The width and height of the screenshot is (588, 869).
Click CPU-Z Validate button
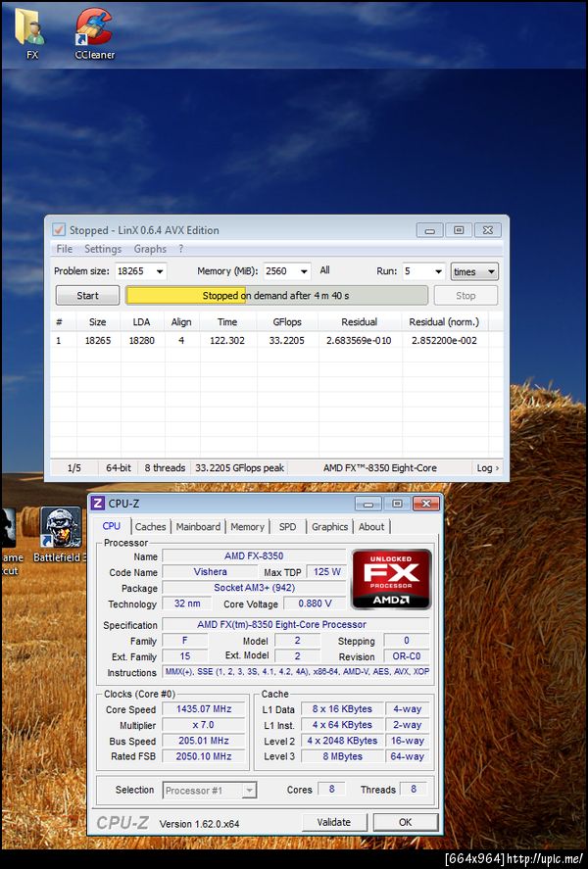(x=333, y=822)
